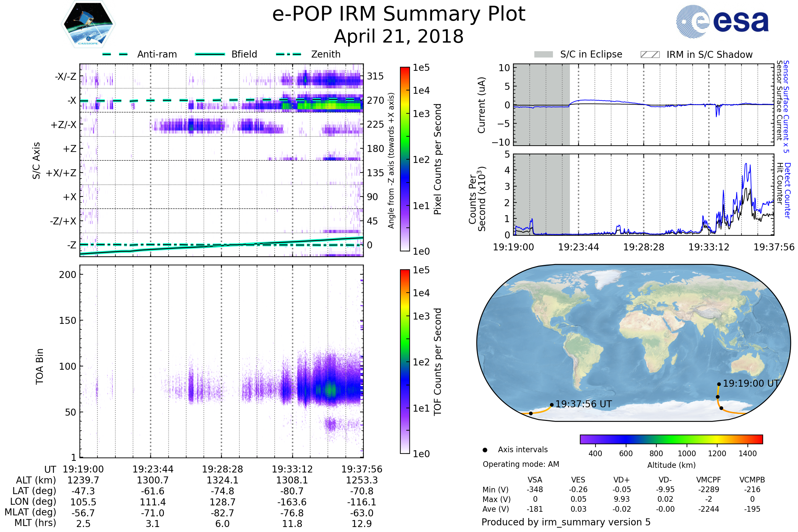The width and height of the screenshot is (798, 532).
Task: Click the VSA Min value -348
Action: 535,489
